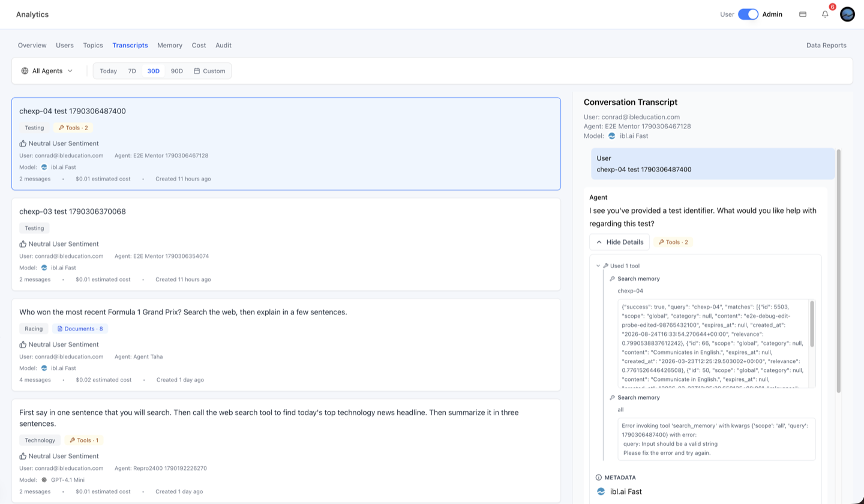Click the Technology topic tag
The image size is (864, 504).
click(40, 440)
